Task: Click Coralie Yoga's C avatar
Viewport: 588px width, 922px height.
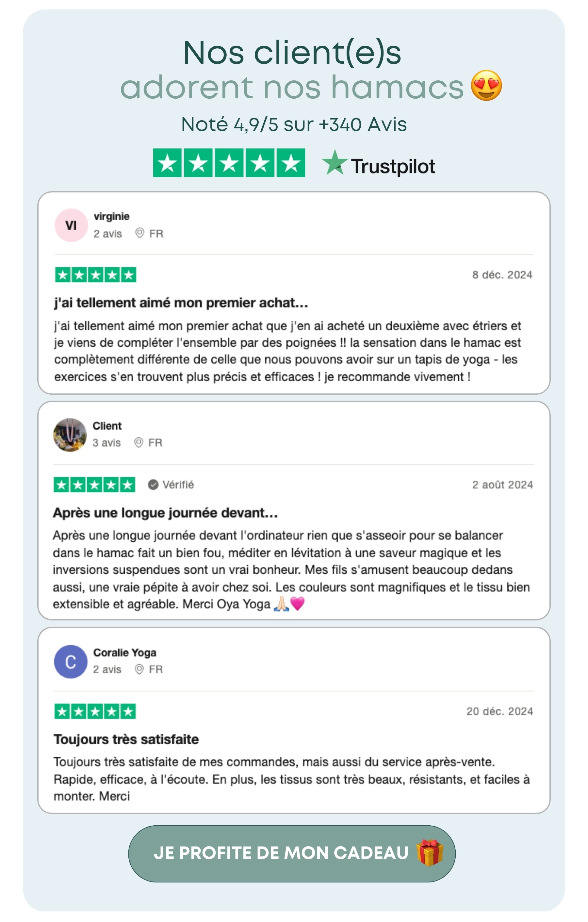Action: pyautogui.click(x=71, y=662)
